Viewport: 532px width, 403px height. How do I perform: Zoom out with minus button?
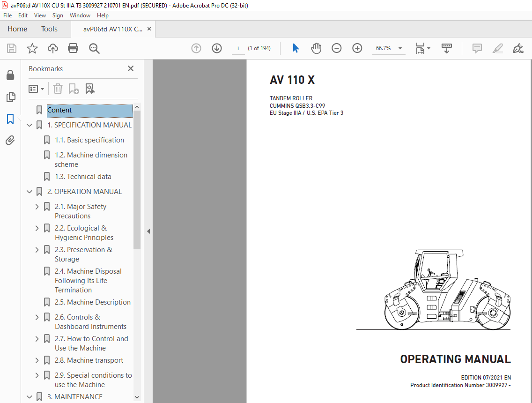[x=337, y=48]
